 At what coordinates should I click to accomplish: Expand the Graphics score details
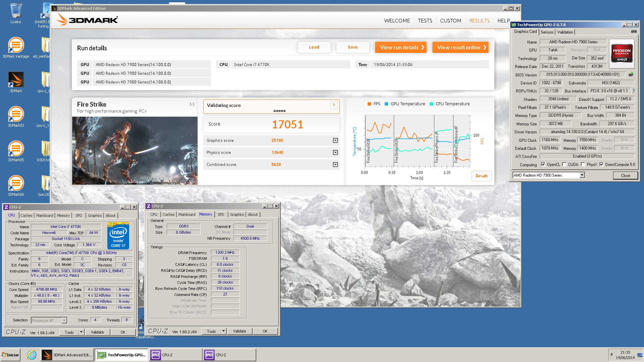coord(335,140)
